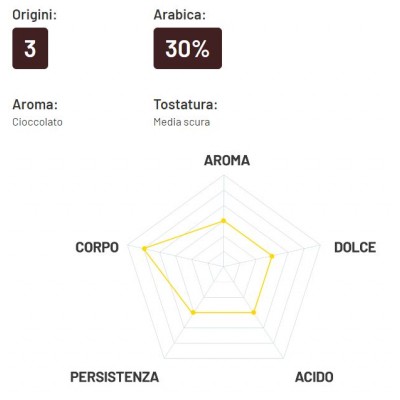400x400 pixels.
Task: Click the Media scura roast text
Action: pos(182,122)
